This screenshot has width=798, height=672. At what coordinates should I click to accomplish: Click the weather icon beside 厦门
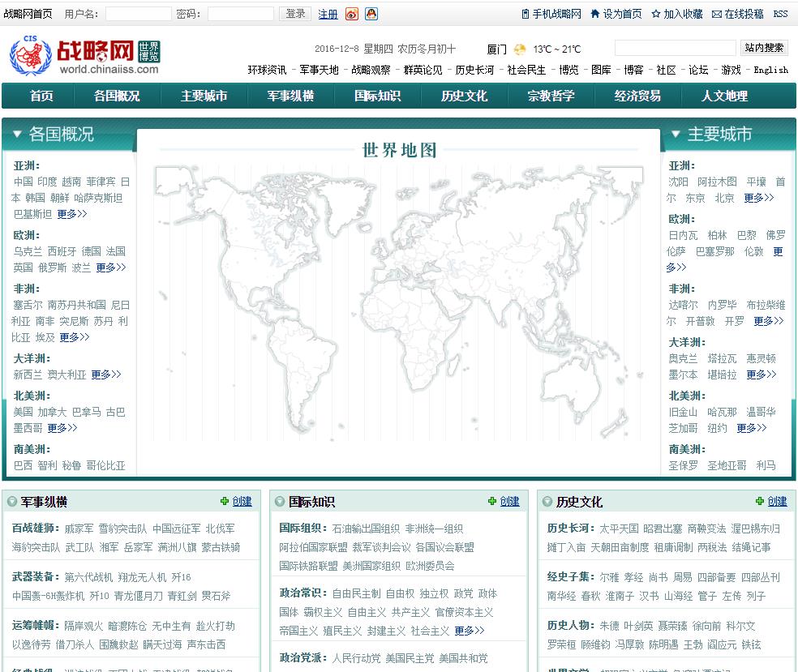[520, 49]
